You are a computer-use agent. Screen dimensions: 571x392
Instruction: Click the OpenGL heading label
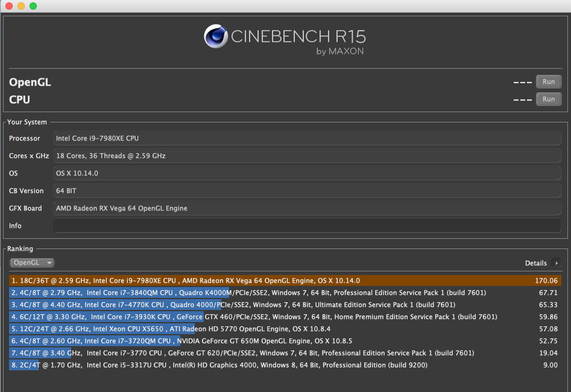coord(30,83)
